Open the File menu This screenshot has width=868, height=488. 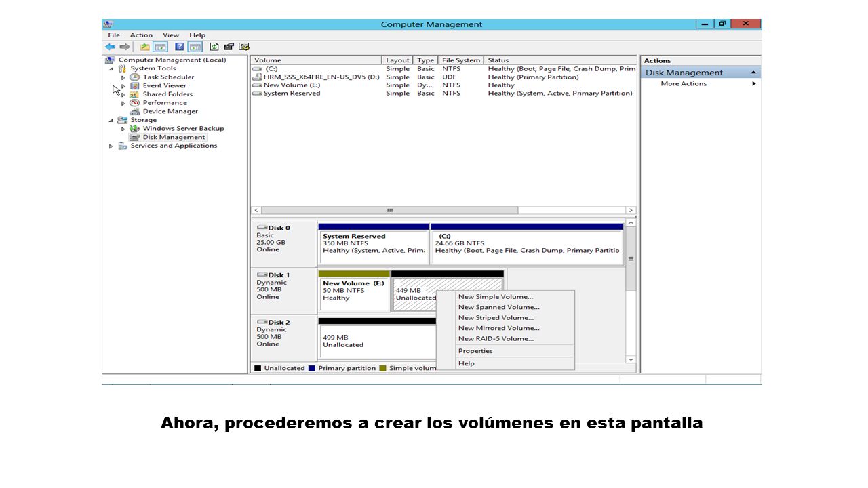(x=114, y=35)
